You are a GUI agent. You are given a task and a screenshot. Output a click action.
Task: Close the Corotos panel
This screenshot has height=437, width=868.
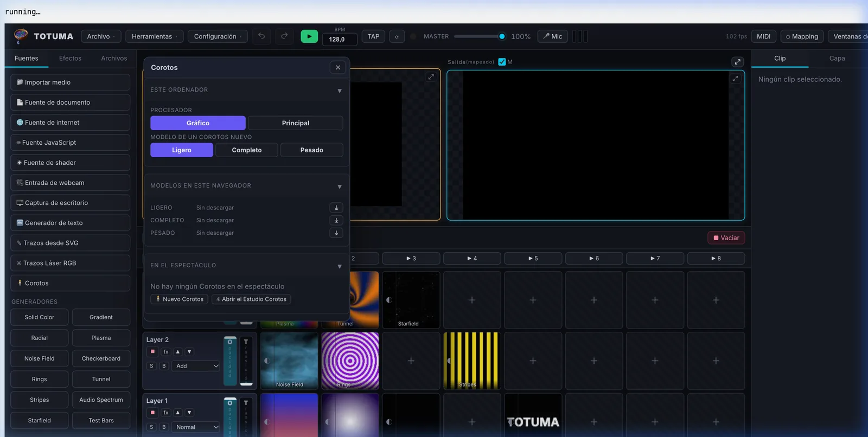tap(338, 67)
